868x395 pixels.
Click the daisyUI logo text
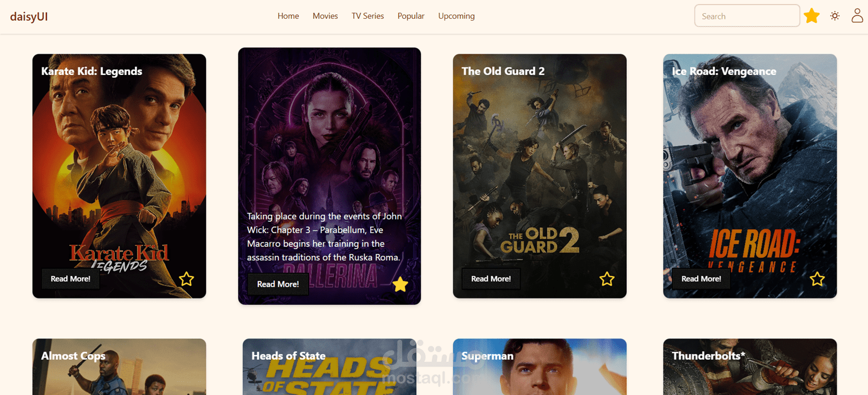coord(29,17)
